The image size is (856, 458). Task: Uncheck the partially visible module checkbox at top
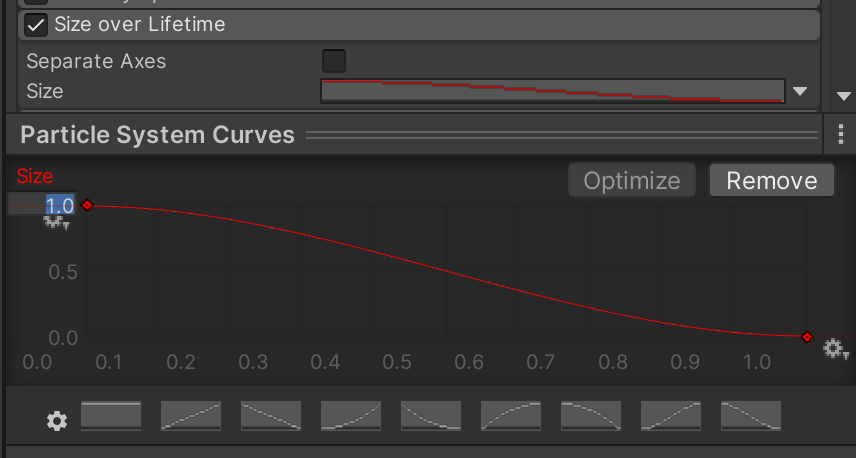36,2
